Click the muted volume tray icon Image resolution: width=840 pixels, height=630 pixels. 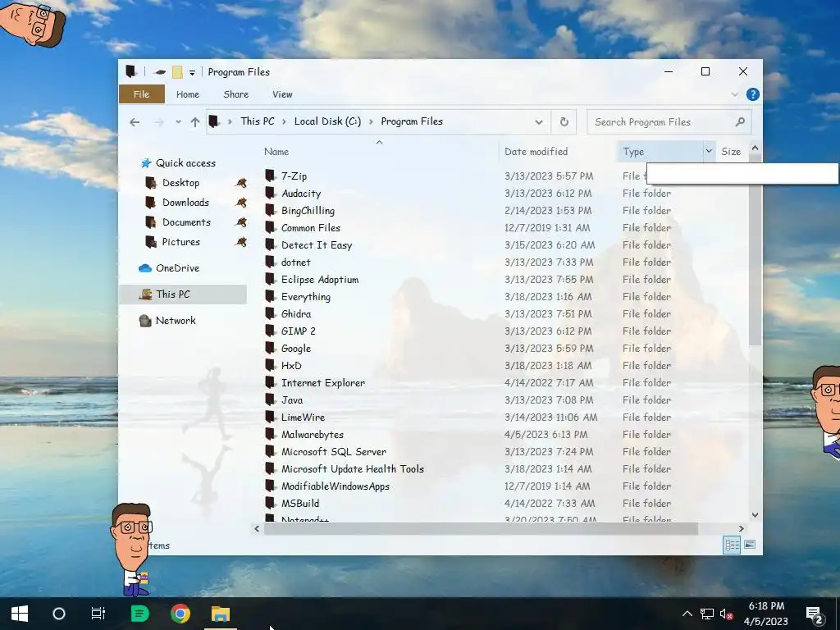726,614
